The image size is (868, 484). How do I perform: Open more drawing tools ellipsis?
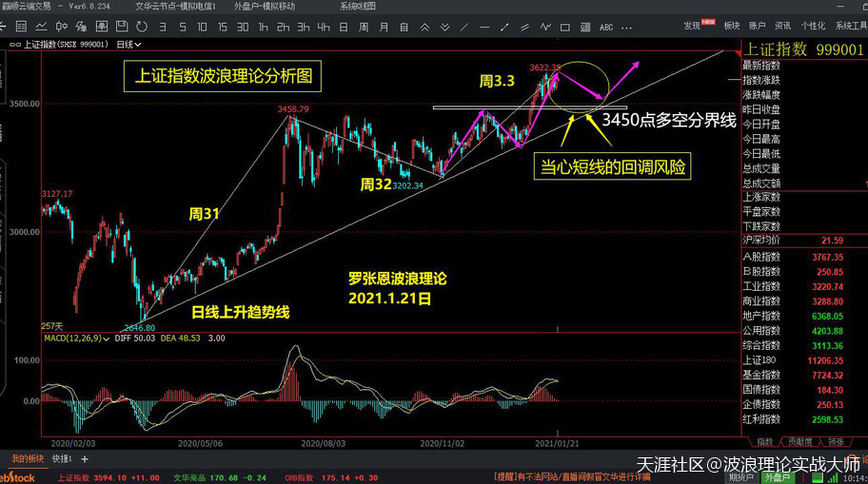click(x=626, y=28)
